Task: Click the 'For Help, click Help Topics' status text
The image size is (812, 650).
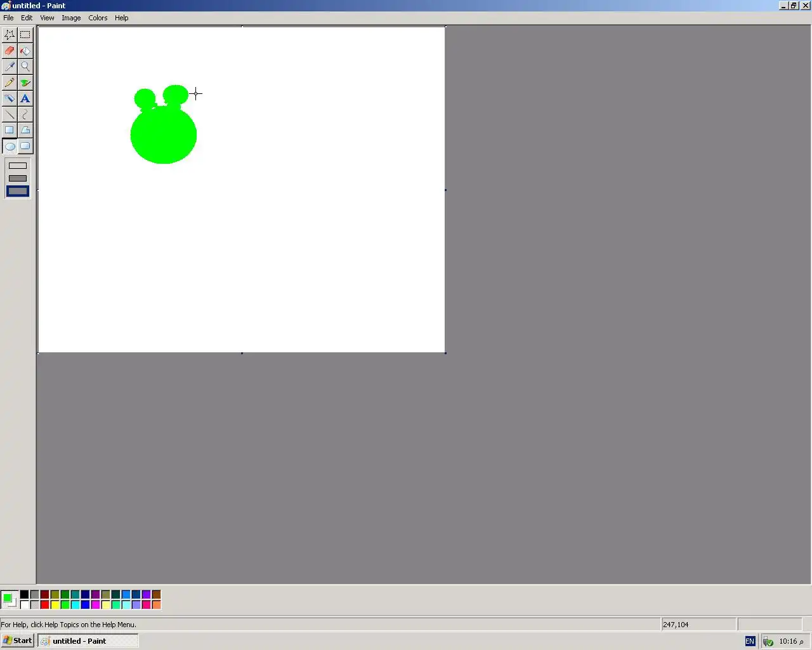Action: (x=69, y=625)
